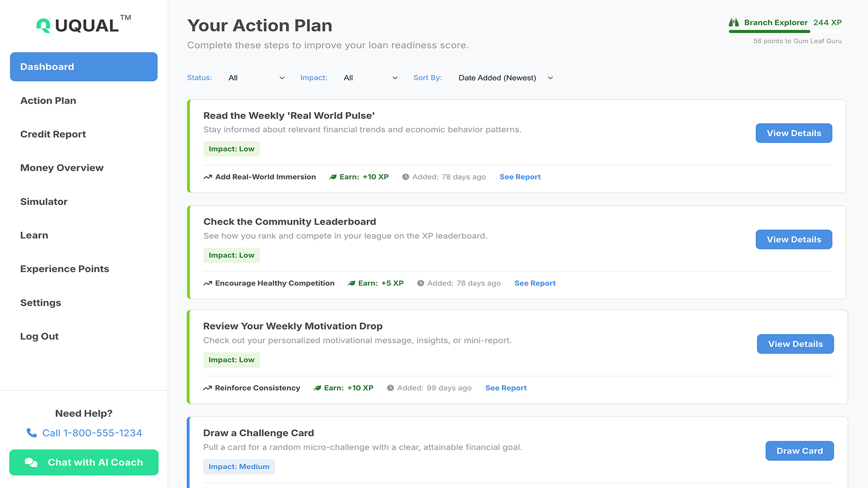Click the Impact: Medium tag on Challenge Card
Viewport: 868px width, 488px height.
coord(239,467)
